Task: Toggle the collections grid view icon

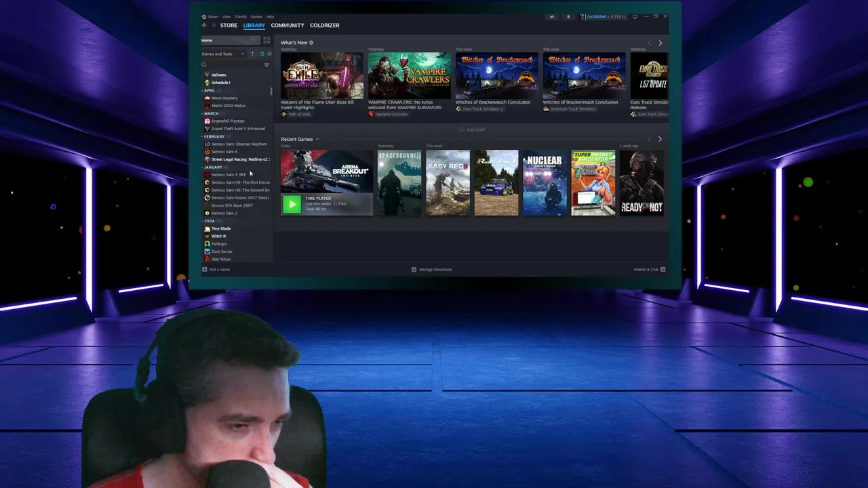Action: (x=267, y=40)
